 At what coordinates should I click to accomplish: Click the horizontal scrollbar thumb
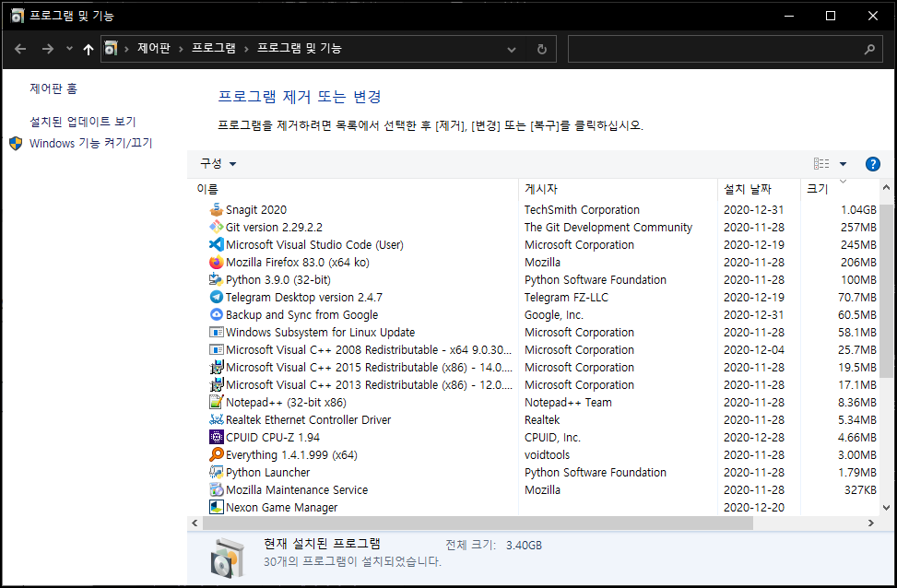478,523
